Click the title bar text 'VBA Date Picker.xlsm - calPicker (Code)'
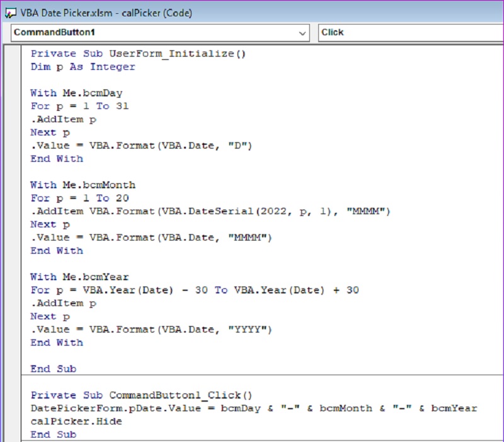504x442 pixels. [106, 13]
